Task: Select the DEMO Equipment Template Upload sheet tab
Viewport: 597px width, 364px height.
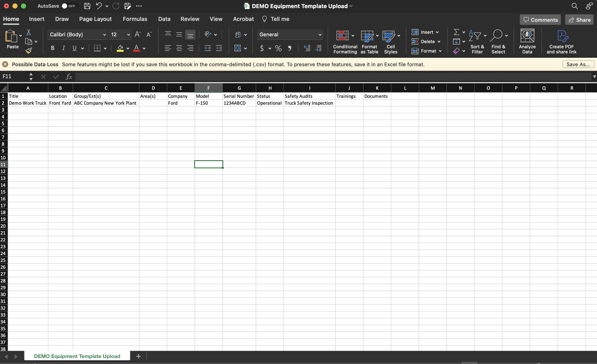Action: coord(77,356)
